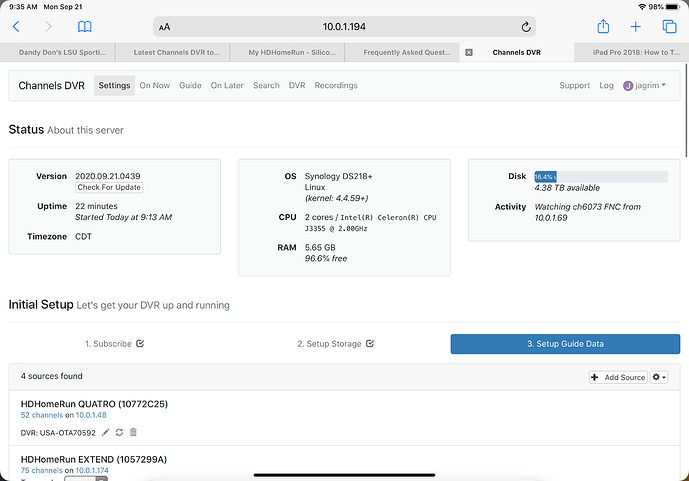The image size is (689, 481).
Task: Switch to the My HDHomeRun browser tab
Action: [x=287, y=52]
